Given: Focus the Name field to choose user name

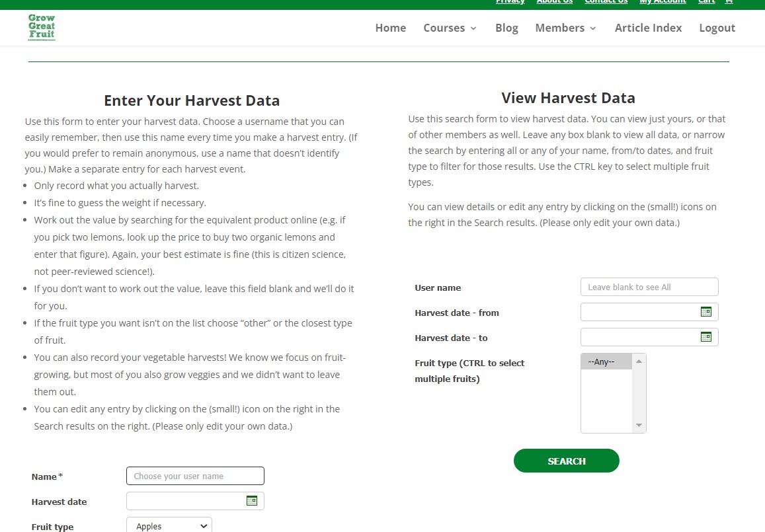Looking at the screenshot, I should (195, 476).
